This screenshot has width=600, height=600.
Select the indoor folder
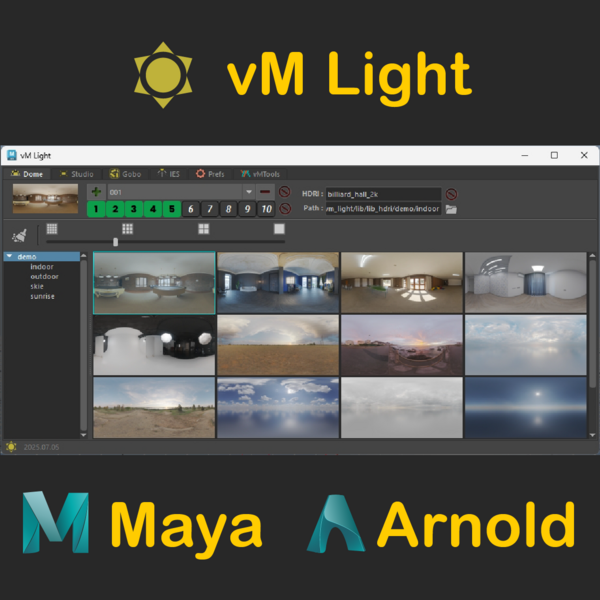pyautogui.click(x=42, y=267)
